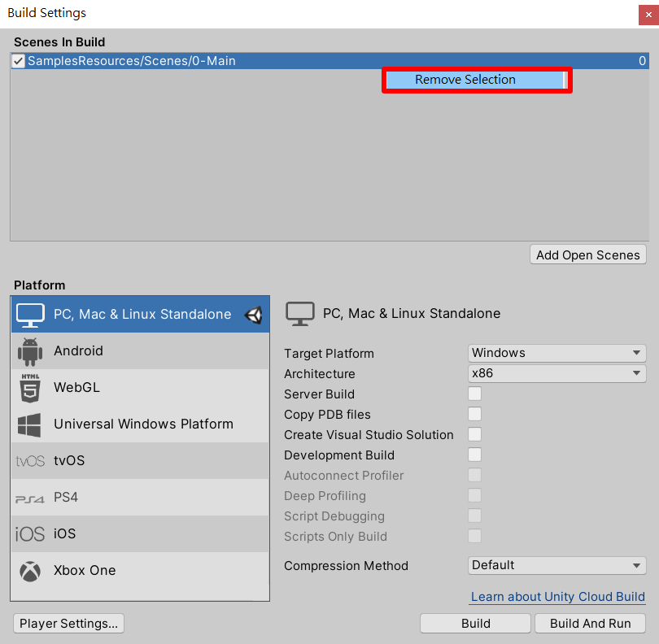Screen dimensions: 659x644
Task: Click the Android robot icon
Action: click(30, 351)
